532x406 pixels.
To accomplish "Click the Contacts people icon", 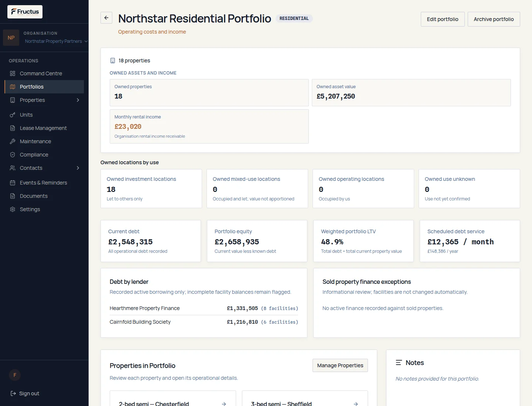I will (x=13, y=168).
